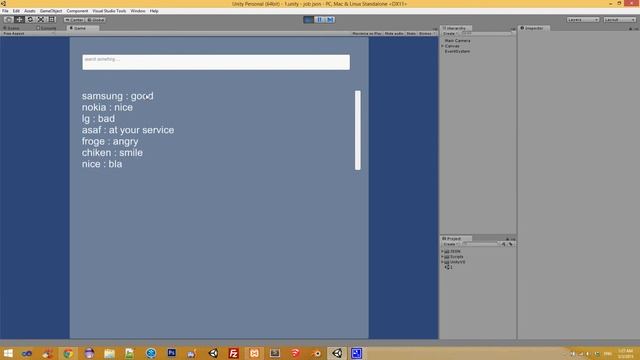Screen dimensions: 640x360
Task: Pause the running game
Action: 320,20
